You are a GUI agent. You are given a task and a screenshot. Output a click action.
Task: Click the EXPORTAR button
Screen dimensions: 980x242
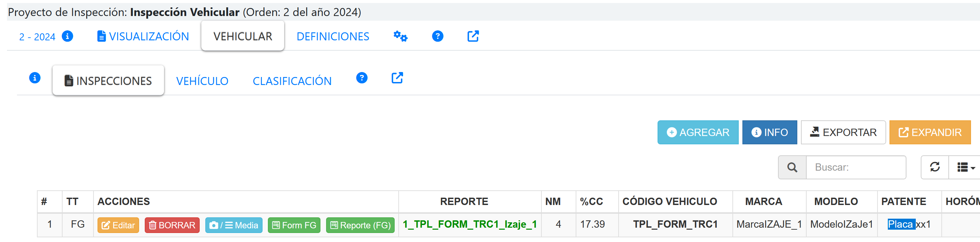[x=843, y=132]
